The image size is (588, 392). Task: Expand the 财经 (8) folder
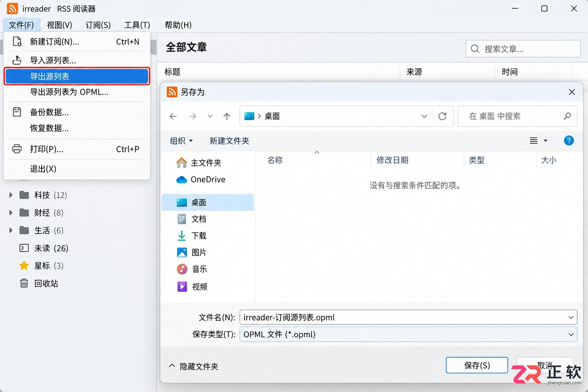coord(11,213)
